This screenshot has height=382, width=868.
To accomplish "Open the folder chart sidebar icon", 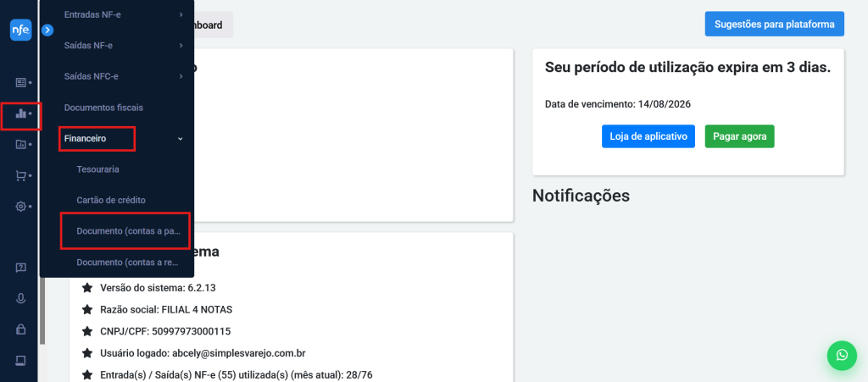I will pyautogui.click(x=20, y=144).
